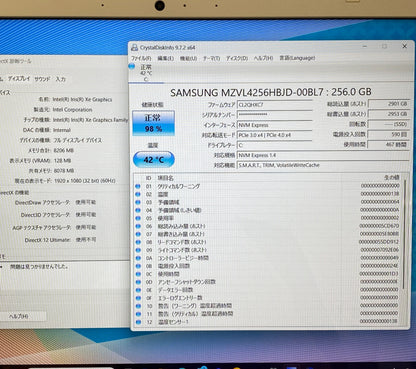416x369 pixels.
Task: Select the 10 警告 (ワーニング) 温度超過時間 row
Action: point(267,306)
